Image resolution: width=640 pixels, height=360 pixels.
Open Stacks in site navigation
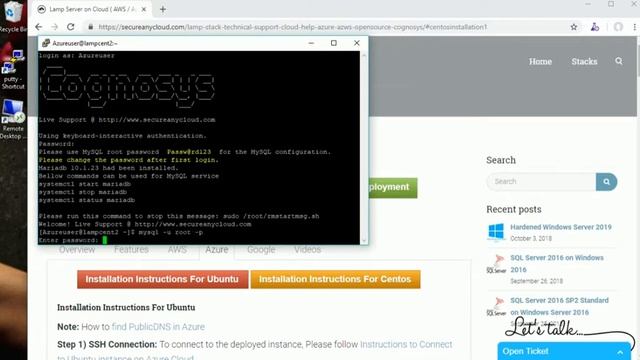584,62
